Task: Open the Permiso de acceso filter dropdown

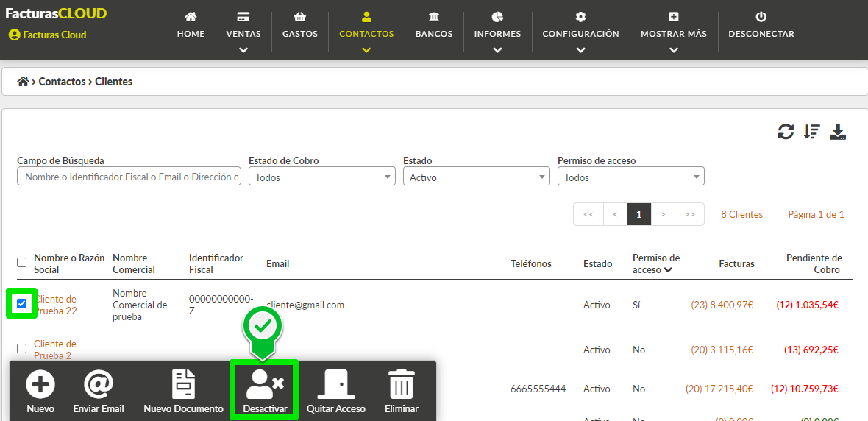Action: [631, 177]
